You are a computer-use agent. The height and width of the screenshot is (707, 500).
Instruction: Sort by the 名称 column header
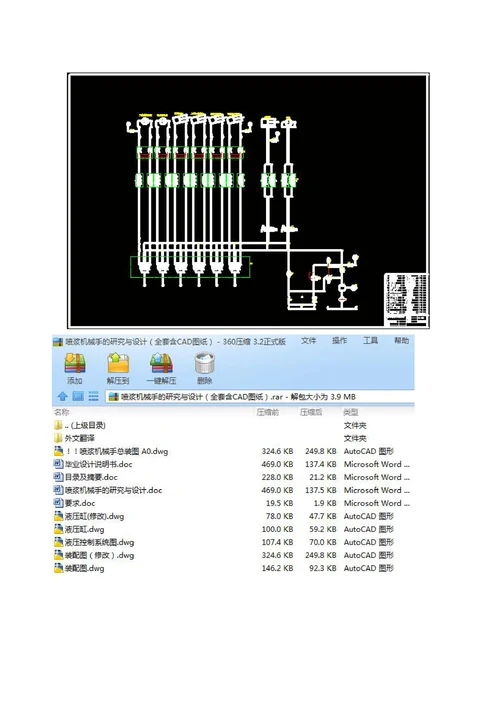click(x=62, y=412)
